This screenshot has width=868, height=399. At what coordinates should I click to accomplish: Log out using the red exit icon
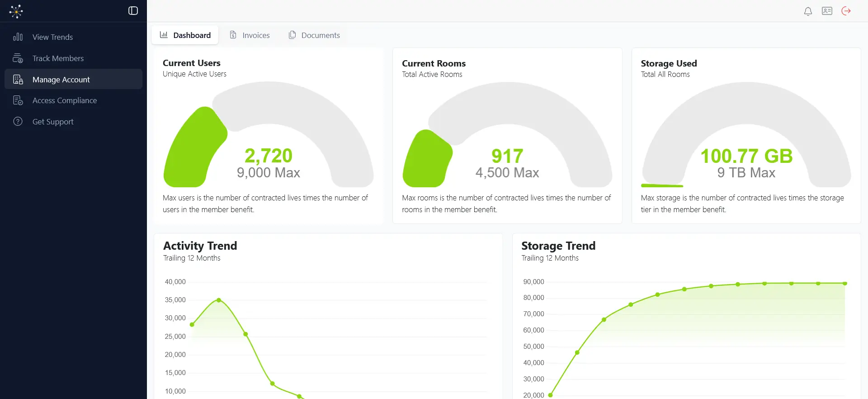(846, 11)
